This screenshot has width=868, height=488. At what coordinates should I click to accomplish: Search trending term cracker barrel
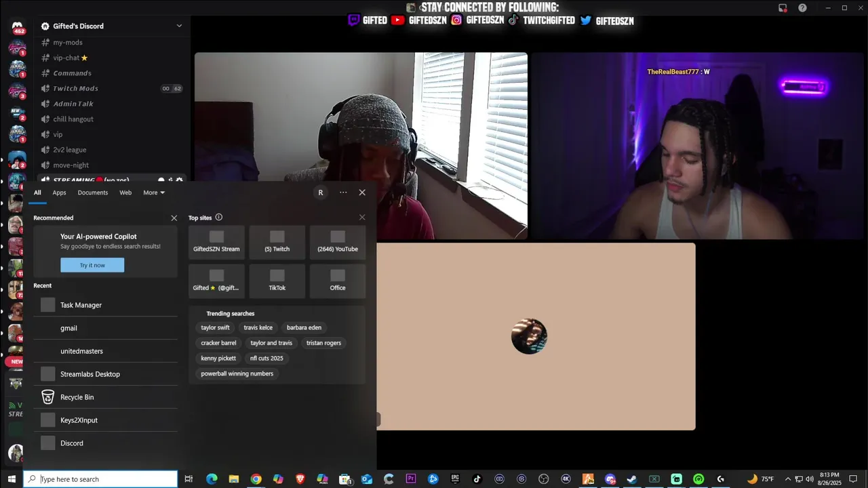coord(218,343)
